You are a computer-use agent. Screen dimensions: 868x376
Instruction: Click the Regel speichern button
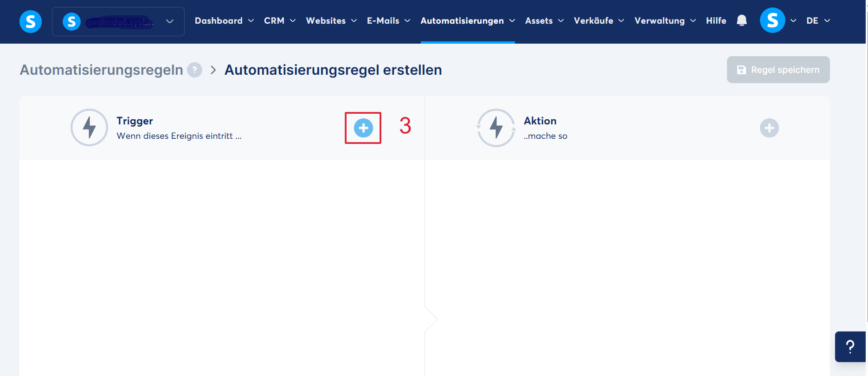coord(778,70)
